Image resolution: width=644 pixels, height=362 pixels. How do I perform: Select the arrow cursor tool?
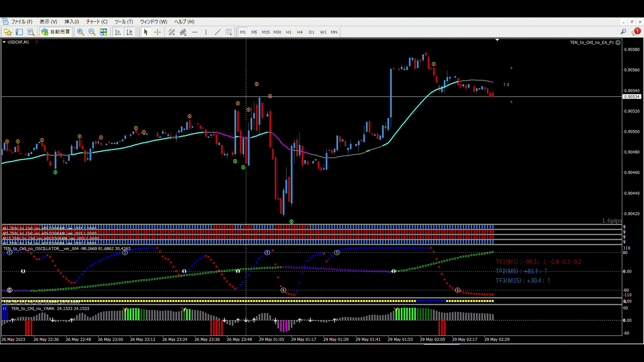tap(146, 32)
